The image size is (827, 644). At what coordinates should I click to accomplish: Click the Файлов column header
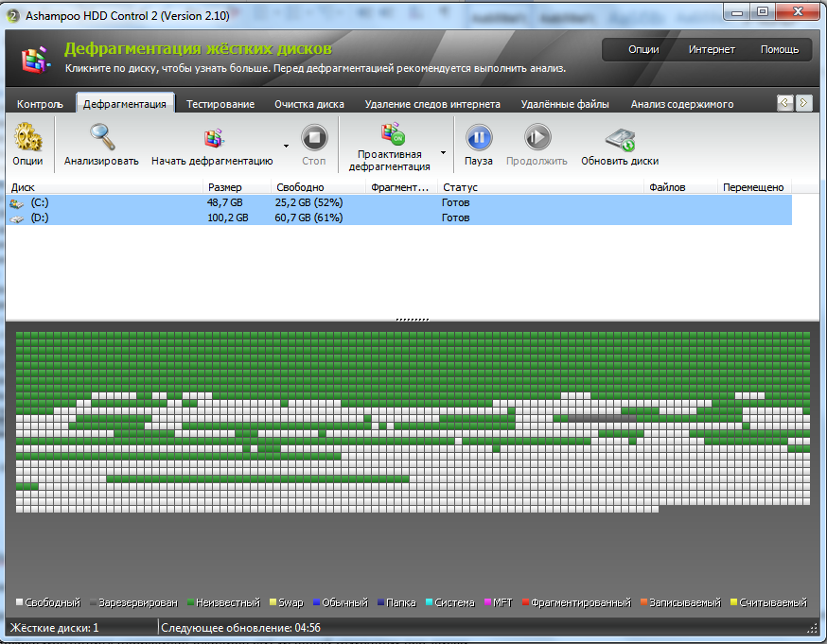[681, 187]
